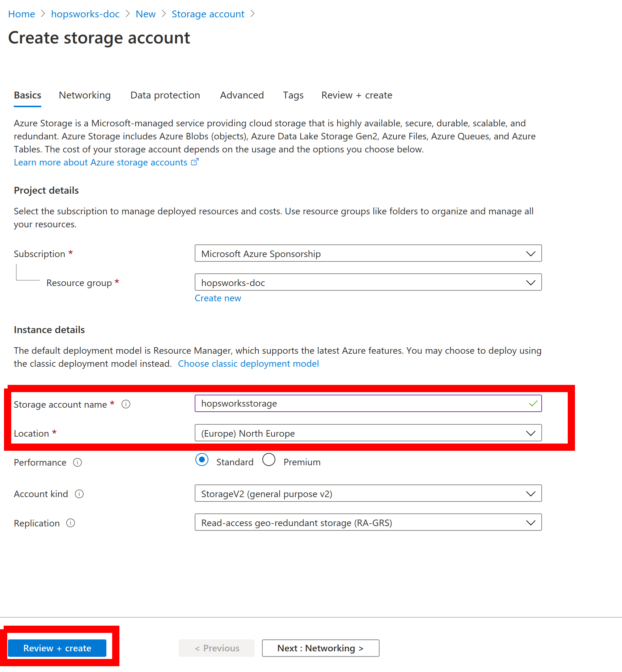Select Standard performance radio button
Viewport: 622px width, 672px height.
click(x=202, y=460)
